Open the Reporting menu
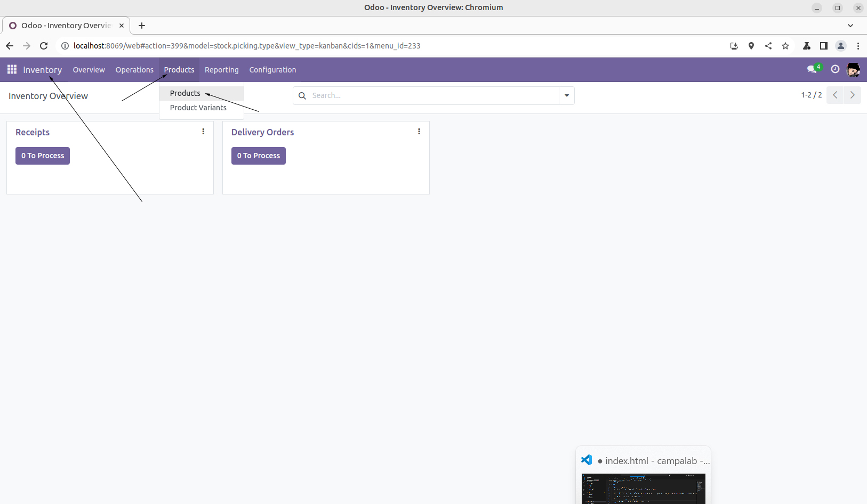 click(x=221, y=70)
